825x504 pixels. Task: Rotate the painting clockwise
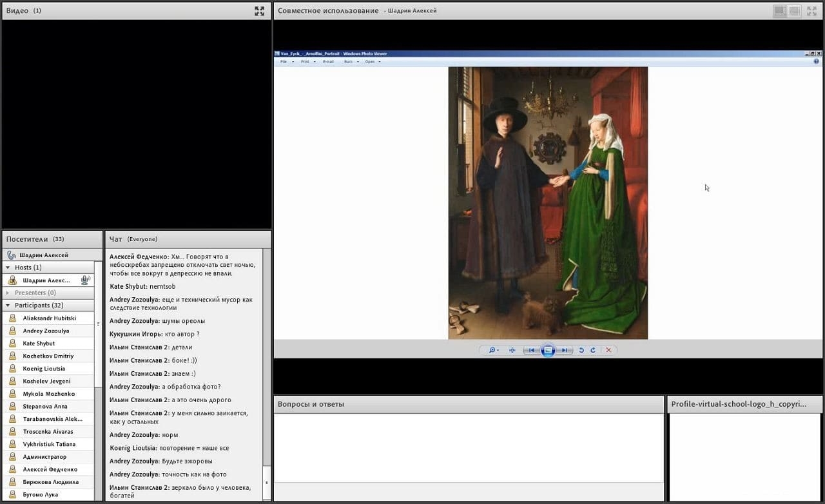(x=593, y=350)
